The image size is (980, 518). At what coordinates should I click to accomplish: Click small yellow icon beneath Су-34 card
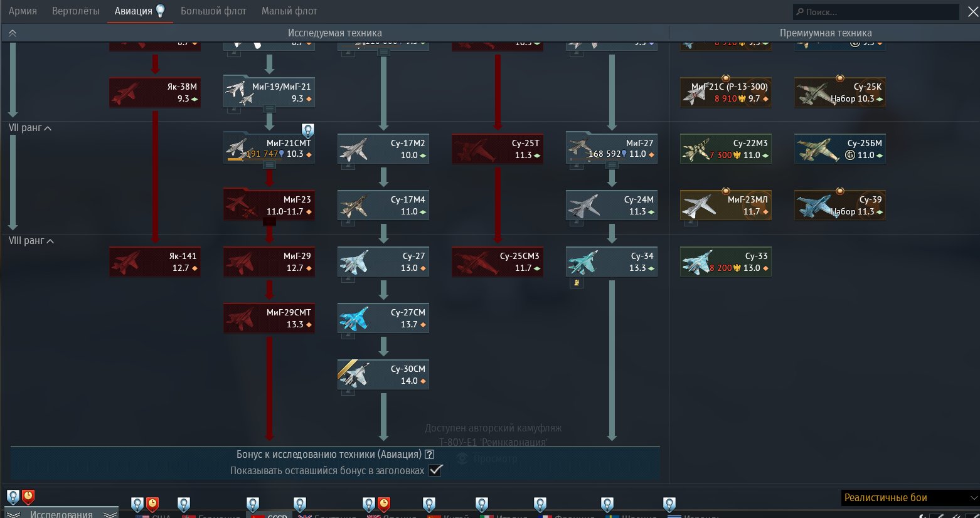pyautogui.click(x=577, y=283)
